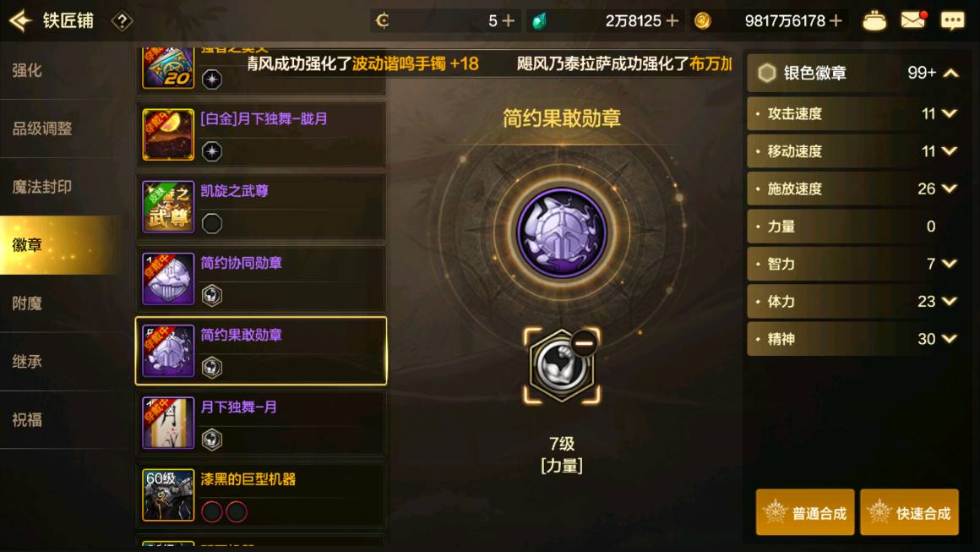Viewport: 980px width, 552px height.
Task: Select the 月下独舞-月 item thumbnail
Action: [x=168, y=424]
